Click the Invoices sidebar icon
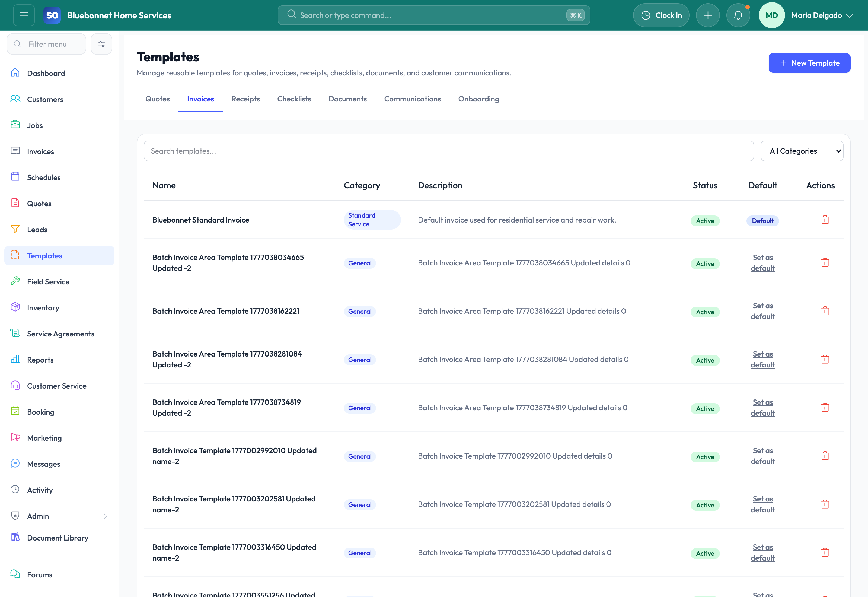 coord(15,151)
